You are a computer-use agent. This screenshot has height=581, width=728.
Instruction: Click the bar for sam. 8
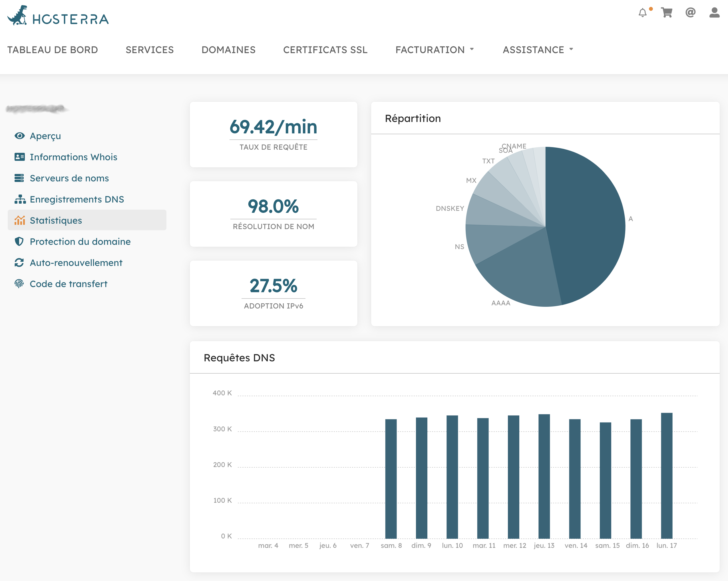point(391,479)
